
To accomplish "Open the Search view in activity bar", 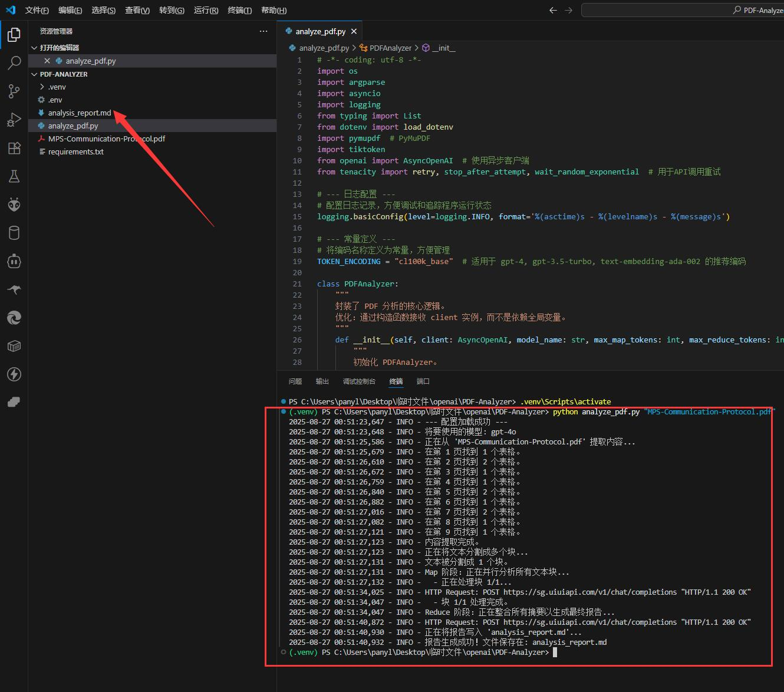I will 14,63.
